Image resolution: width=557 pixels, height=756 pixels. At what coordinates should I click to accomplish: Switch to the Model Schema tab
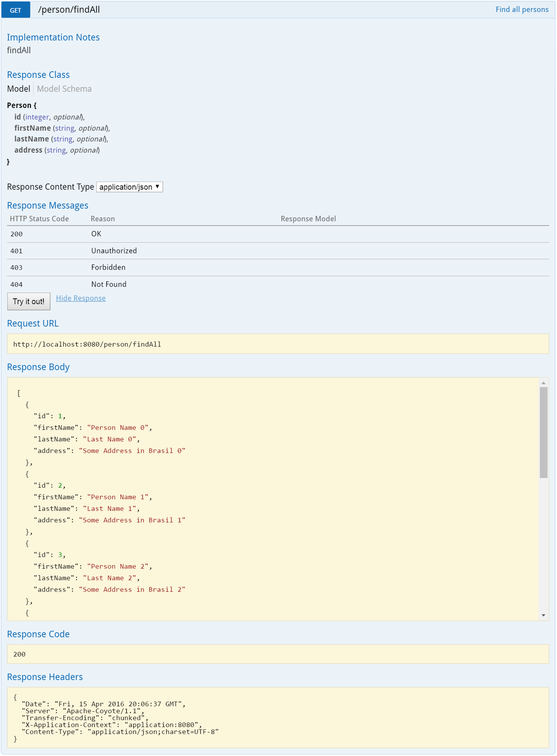pyautogui.click(x=64, y=89)
